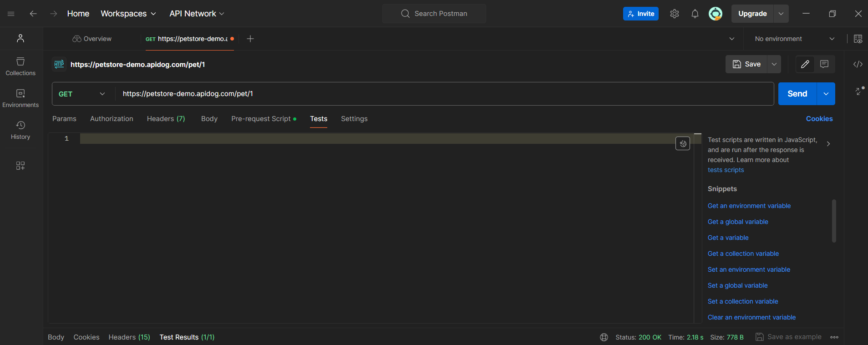
Task: Insert Set a collection variable snippet
Action: (x=743, y=301)
